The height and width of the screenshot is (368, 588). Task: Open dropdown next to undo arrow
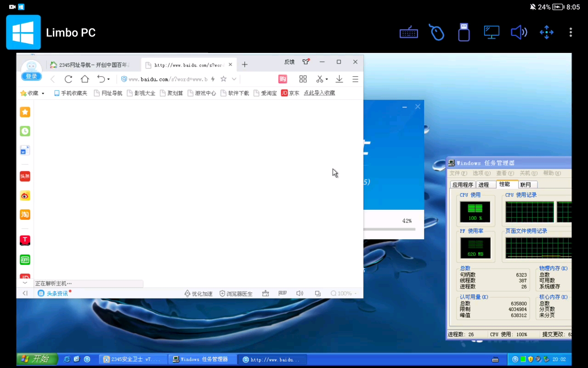[x=108, y=80]
